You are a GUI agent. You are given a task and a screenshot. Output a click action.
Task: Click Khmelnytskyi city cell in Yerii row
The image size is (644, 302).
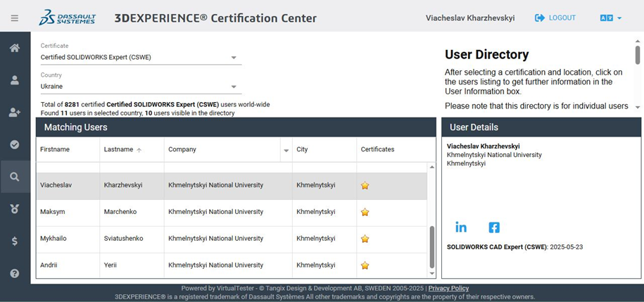(324, 265)
